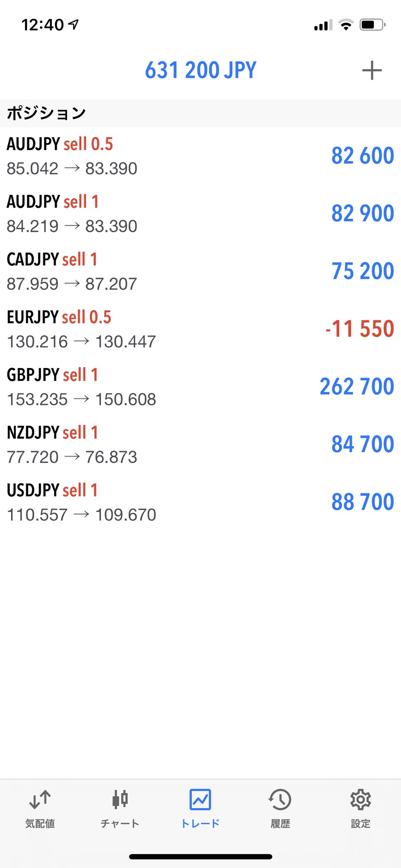Select the ポジション section header
This screenshot has height=868, width=401.
[x=46, y=113]
